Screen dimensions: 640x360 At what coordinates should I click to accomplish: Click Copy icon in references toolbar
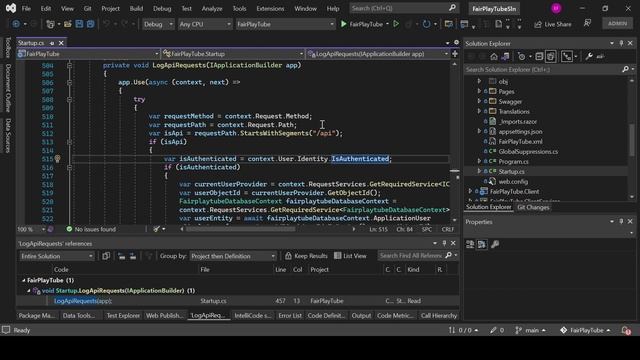tap(106, 256)
